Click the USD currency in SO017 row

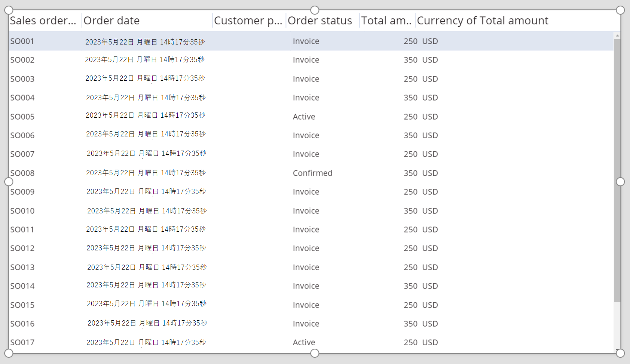pyautogui.click(x=430, y=342)
